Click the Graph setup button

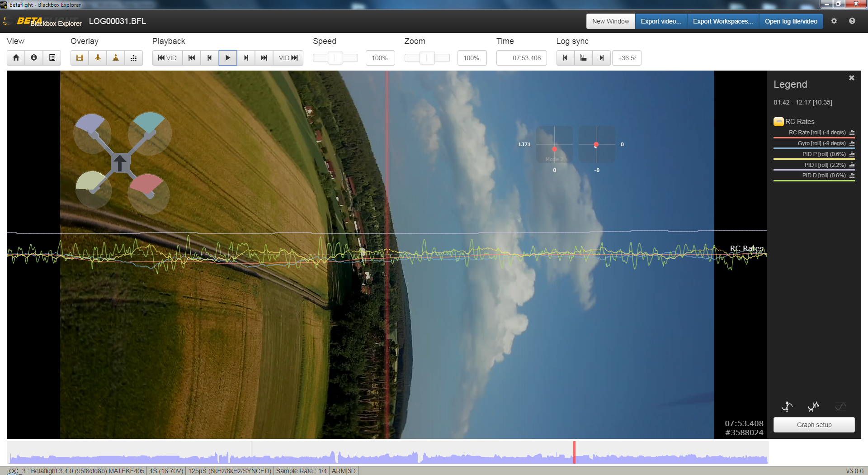pos(814,424)
